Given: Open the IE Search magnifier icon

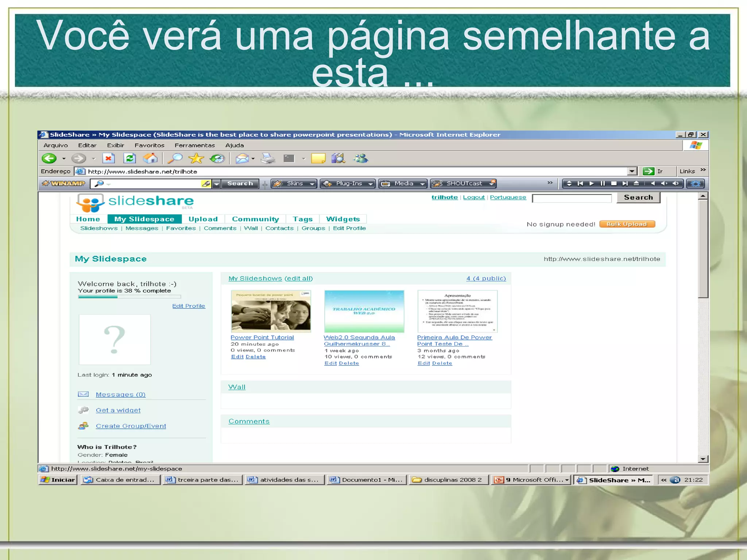Looking at the screenshot, I should (x=176, y=158).
